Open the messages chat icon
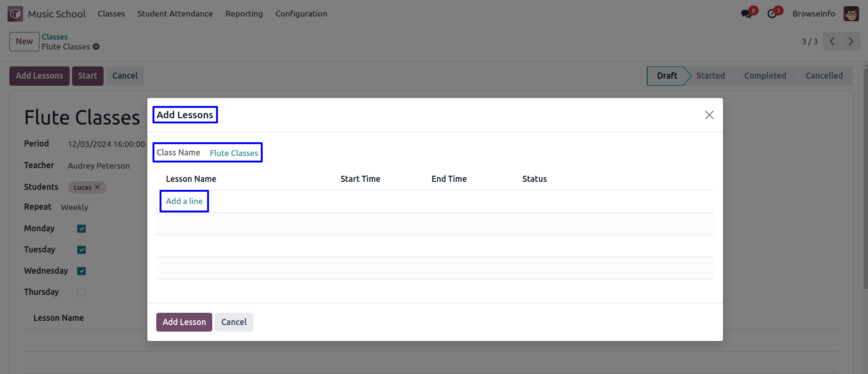Screen dimensions: 868x374 (x=746, y=14)
